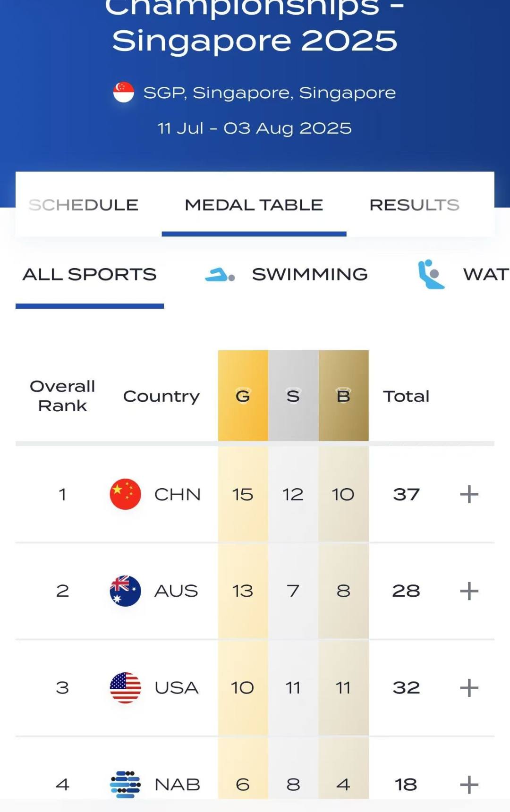Expand the CHN medal details
Viewport: 510px width, 812px height.
point(469,494)
